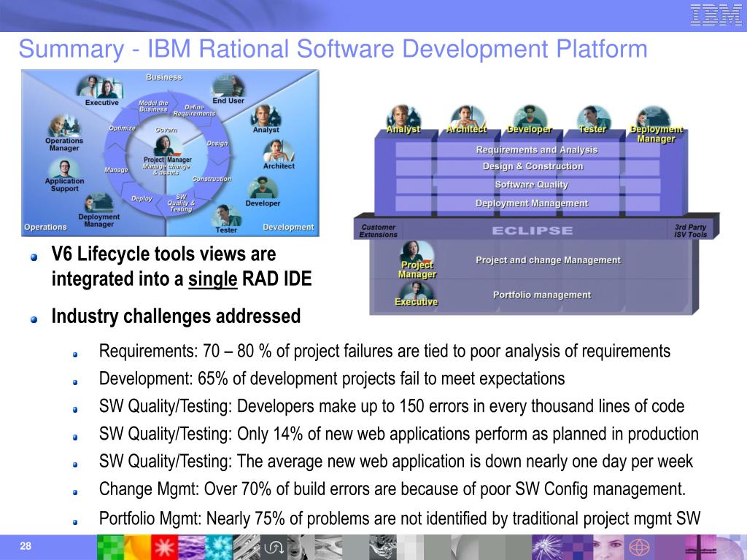Viewport: 747px width, 560px height.
Task: Click the Architect portrait above the Eclipse stack
Action: [466, 117]
